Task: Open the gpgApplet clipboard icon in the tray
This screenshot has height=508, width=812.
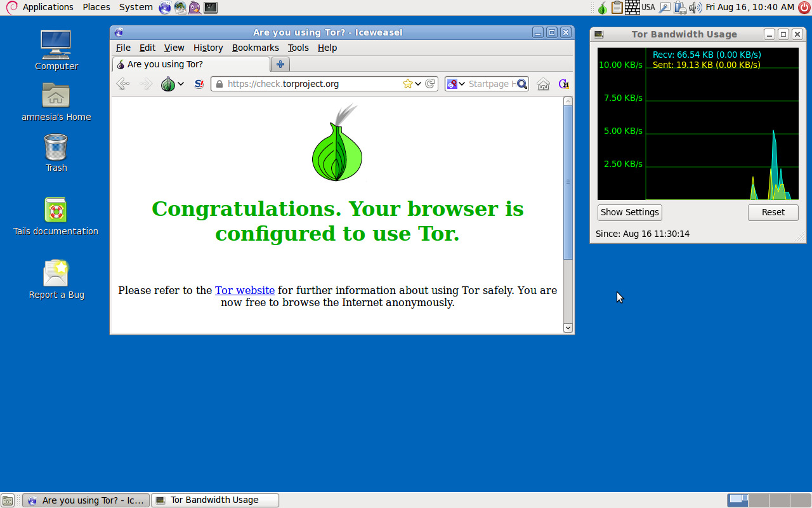Action: coord(617,8)
